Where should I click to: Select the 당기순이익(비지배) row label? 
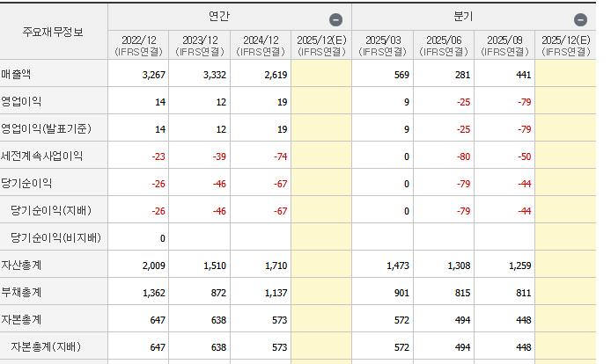(x=55, y=237)
